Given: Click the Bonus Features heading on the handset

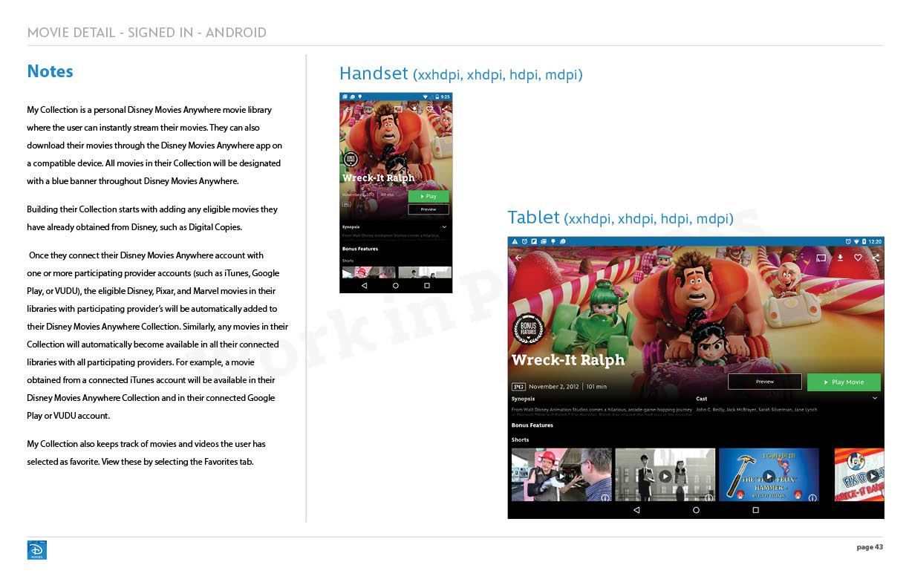Looking at the screenshot, I should pyautogui.click(x=360, y=249).
